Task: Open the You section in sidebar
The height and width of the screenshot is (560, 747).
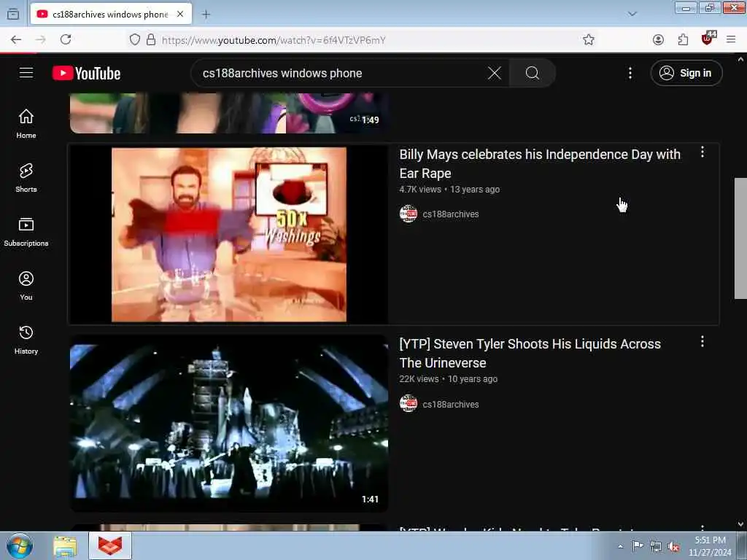Action: click(26, 285)
